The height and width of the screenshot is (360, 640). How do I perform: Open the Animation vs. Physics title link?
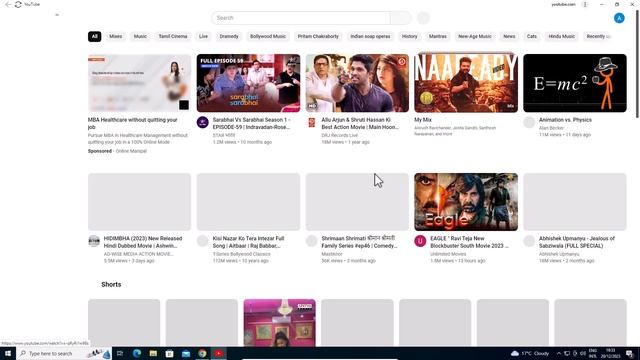565,120
